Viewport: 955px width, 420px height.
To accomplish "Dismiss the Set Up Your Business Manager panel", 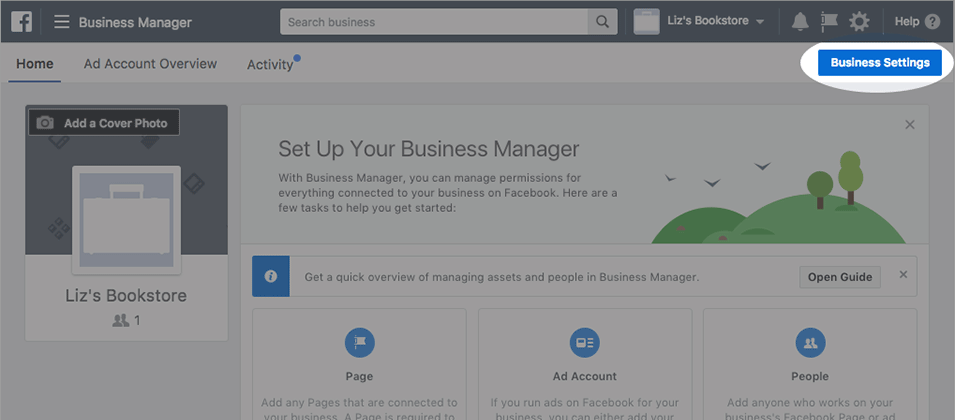I will tap(910, 125).
